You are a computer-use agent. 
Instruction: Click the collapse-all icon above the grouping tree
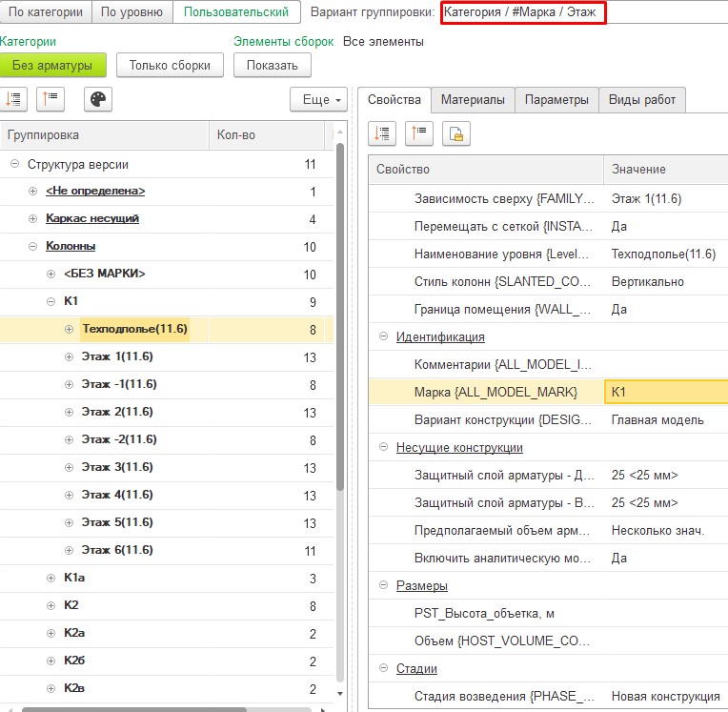[51, 99]
